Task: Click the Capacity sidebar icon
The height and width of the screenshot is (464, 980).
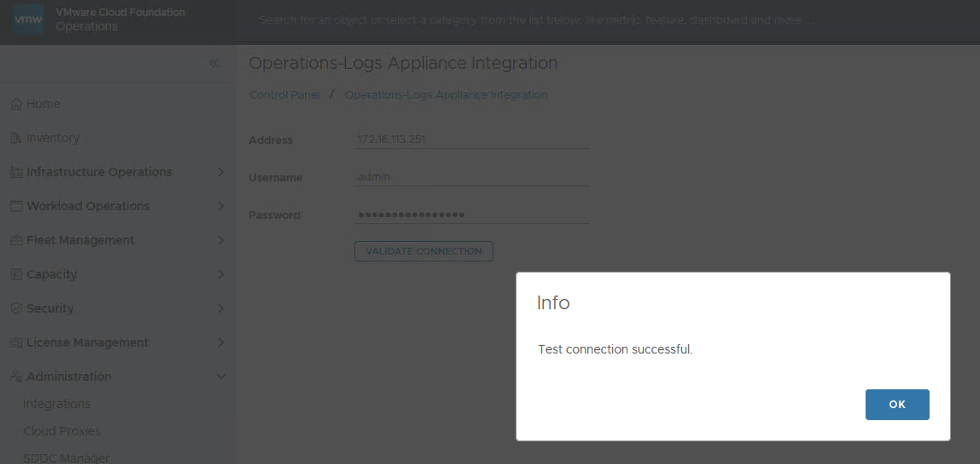Action: [16, 274]
